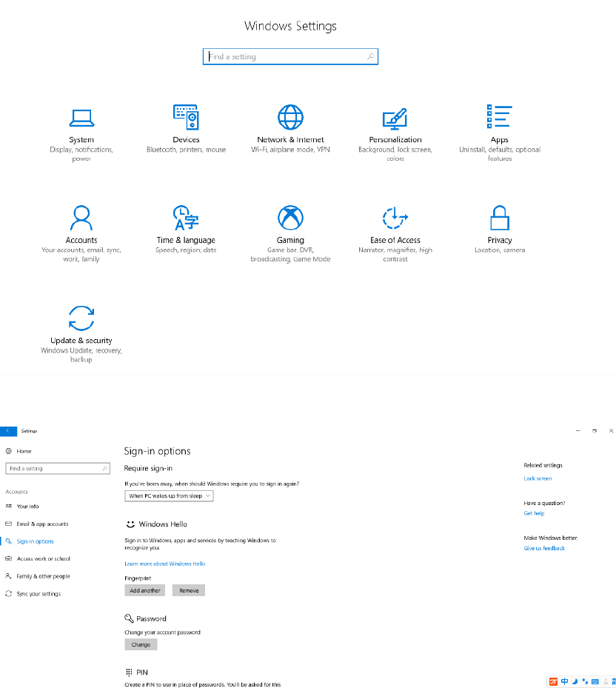Click the magnifier in sidebar search box

105,469
